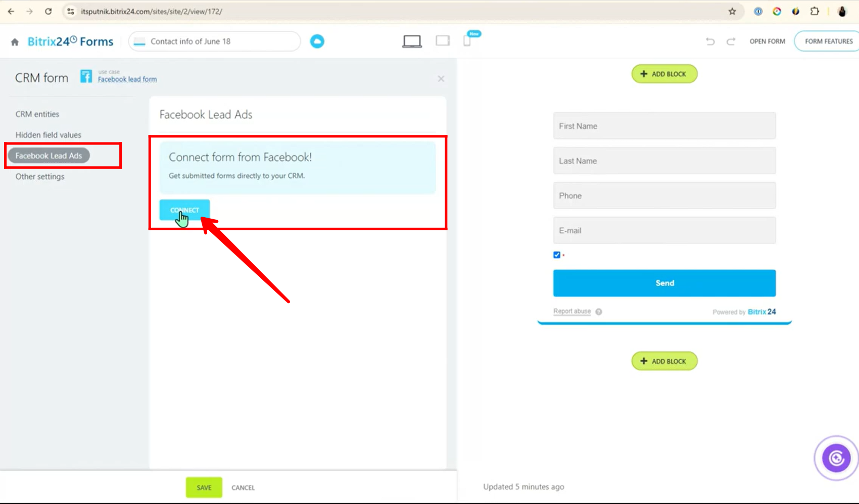Save the CRM form settings
The image size is (859, 504).
pos(204,487)
